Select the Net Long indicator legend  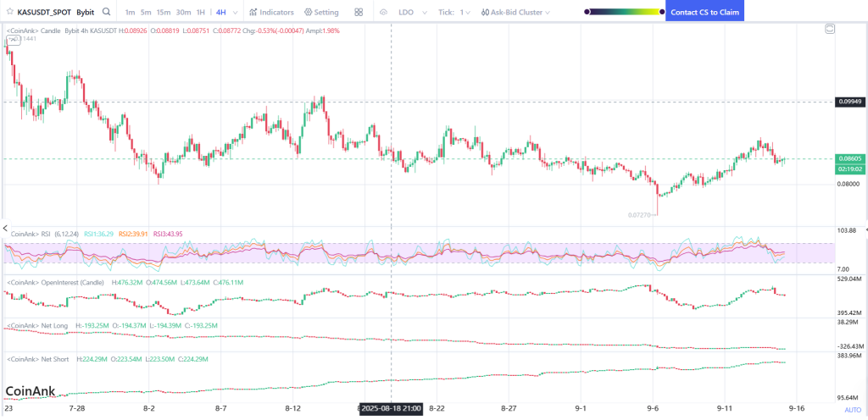(36, 325)
